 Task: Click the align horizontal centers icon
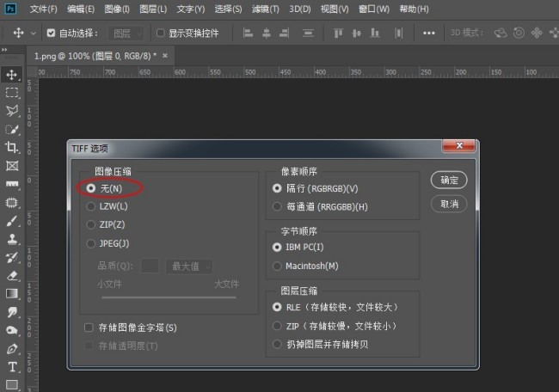[266, 34]
